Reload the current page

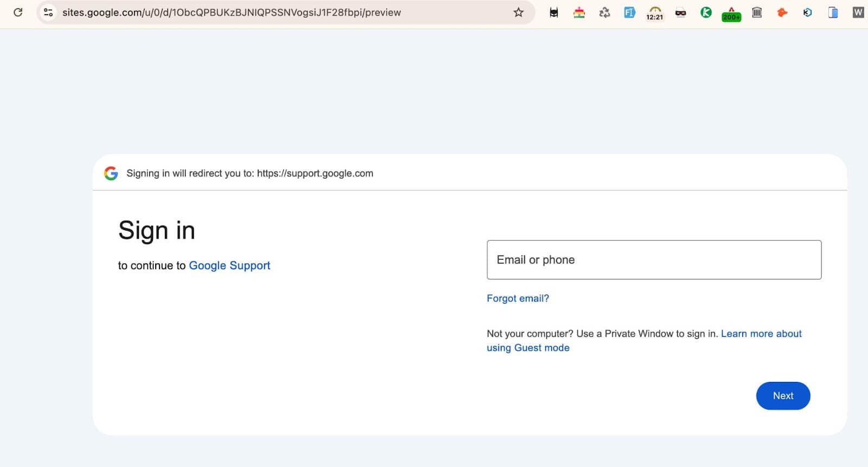click(18, 12)
